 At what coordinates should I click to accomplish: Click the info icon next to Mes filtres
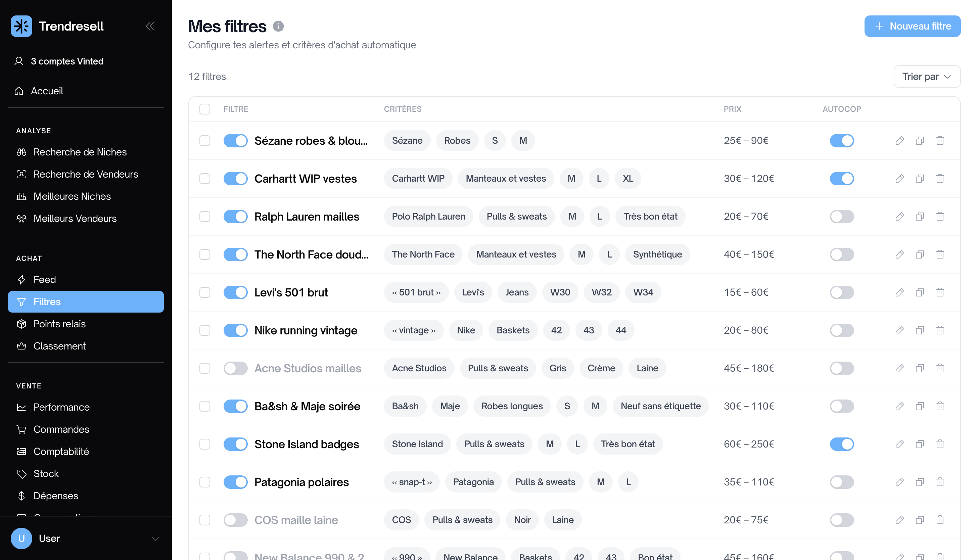tap(278, 26)
